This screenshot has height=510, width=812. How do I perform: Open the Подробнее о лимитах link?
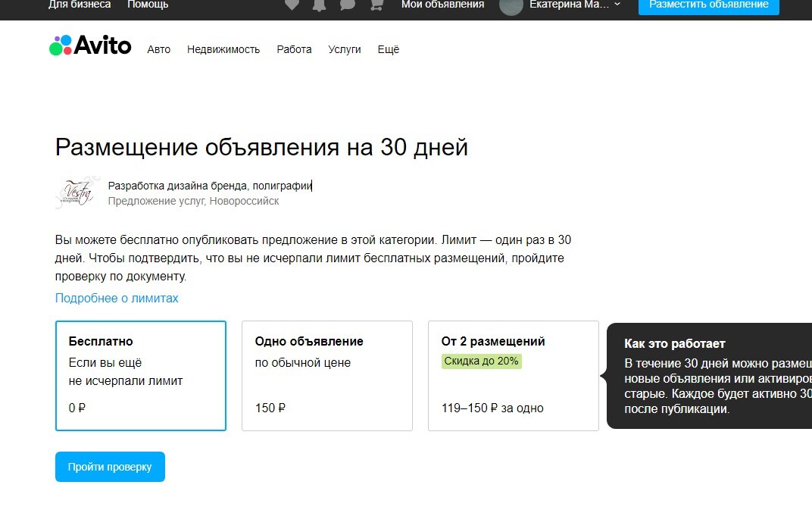pos(117,298)
